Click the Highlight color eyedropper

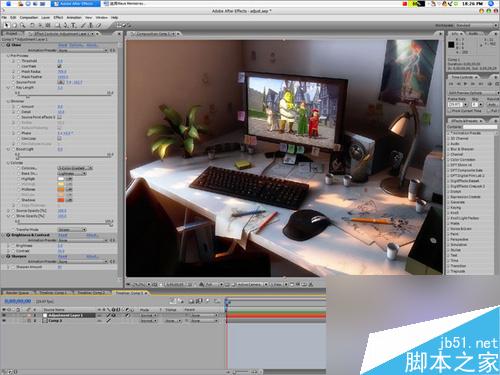(x=69, y=179)
